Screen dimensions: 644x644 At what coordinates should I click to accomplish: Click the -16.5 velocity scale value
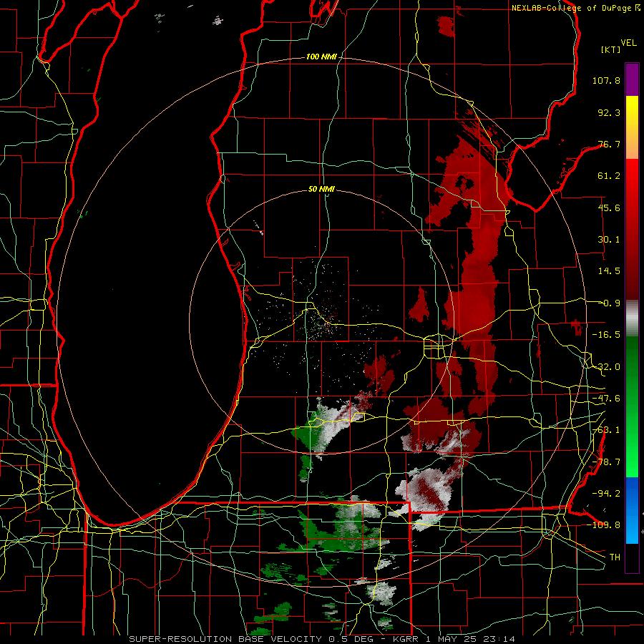606,335
